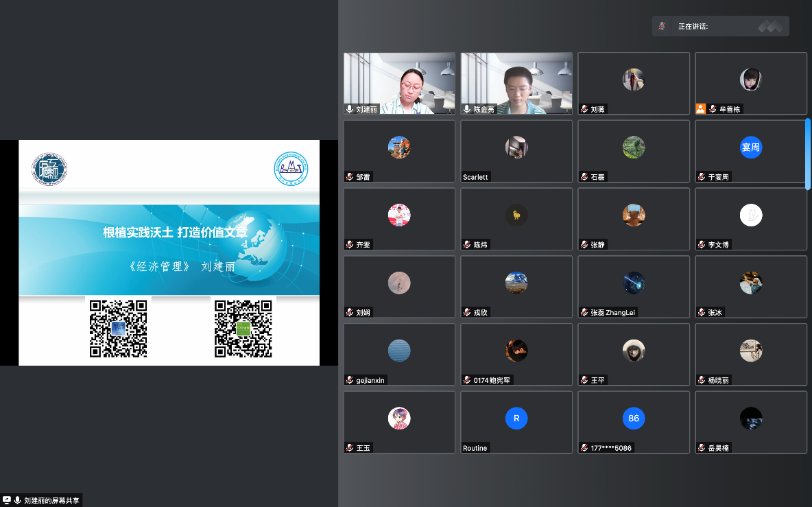Click the microphone icon on 刘建丽's video tile

click(350, 109)
